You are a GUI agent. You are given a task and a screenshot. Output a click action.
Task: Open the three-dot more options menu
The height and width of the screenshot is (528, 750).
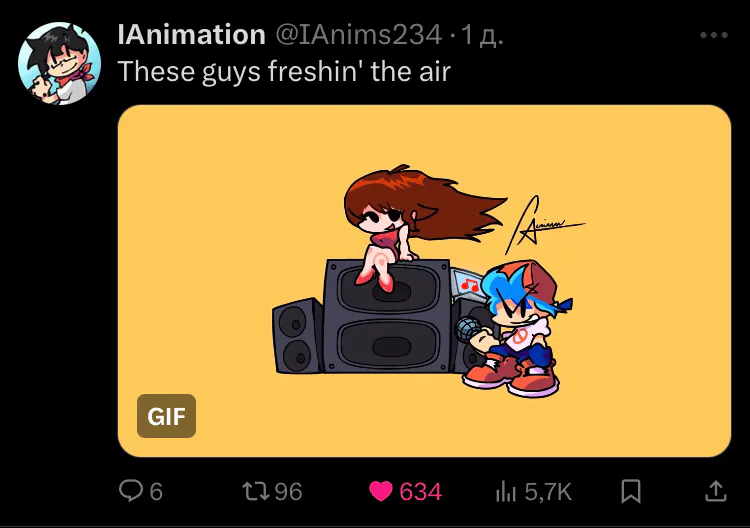point(714,35)
